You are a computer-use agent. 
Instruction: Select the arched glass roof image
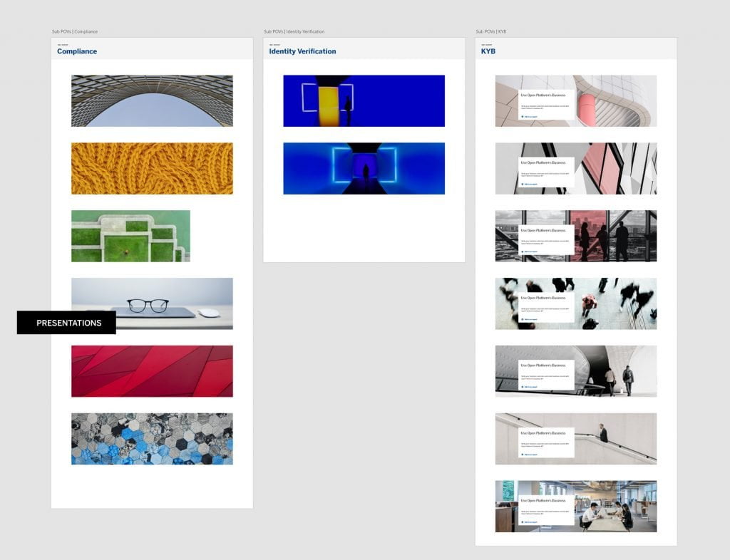152,100
